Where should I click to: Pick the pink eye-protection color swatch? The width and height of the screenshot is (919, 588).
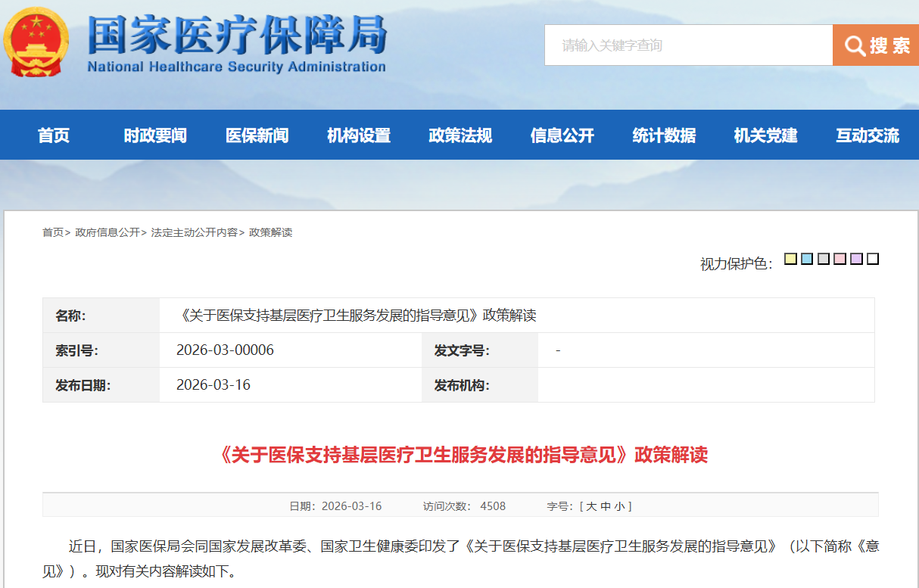click(x=840, y=259)
